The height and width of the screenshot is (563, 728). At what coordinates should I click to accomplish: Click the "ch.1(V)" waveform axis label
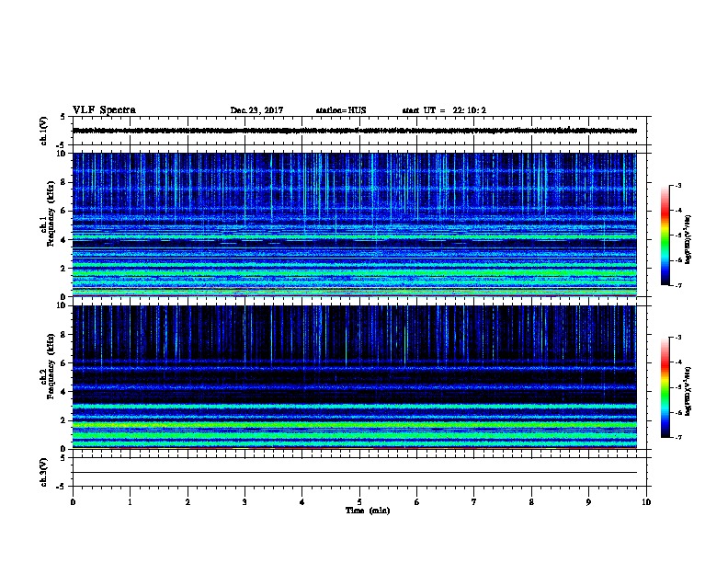(44, 131)
